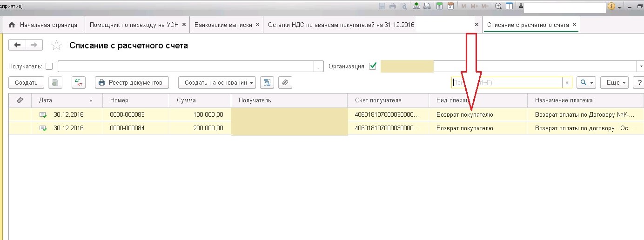Go back with the left arrow
The image size is (644, 240).
(18, 45)
